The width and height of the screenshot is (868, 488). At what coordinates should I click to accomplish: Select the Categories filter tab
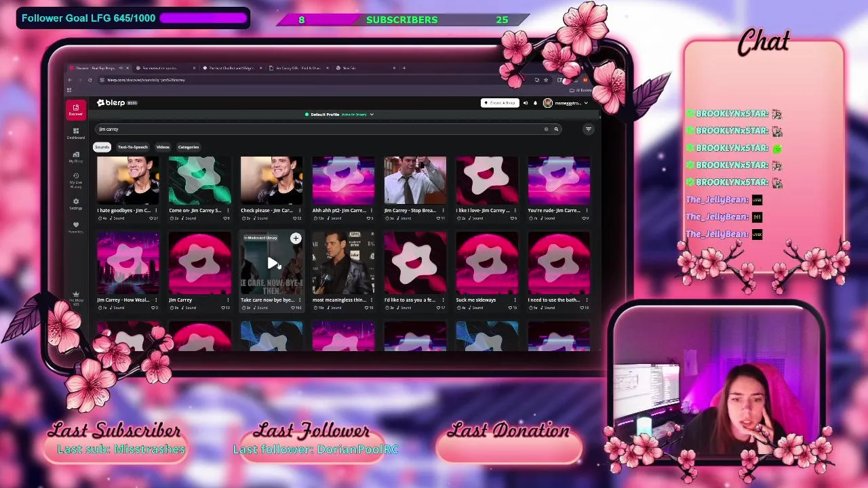[189, 147]
